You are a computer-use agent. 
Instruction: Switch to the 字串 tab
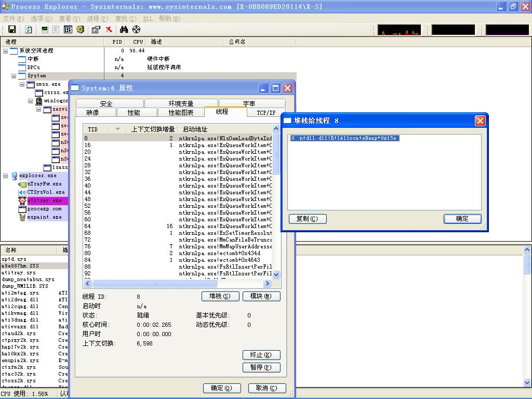(249, 103)
